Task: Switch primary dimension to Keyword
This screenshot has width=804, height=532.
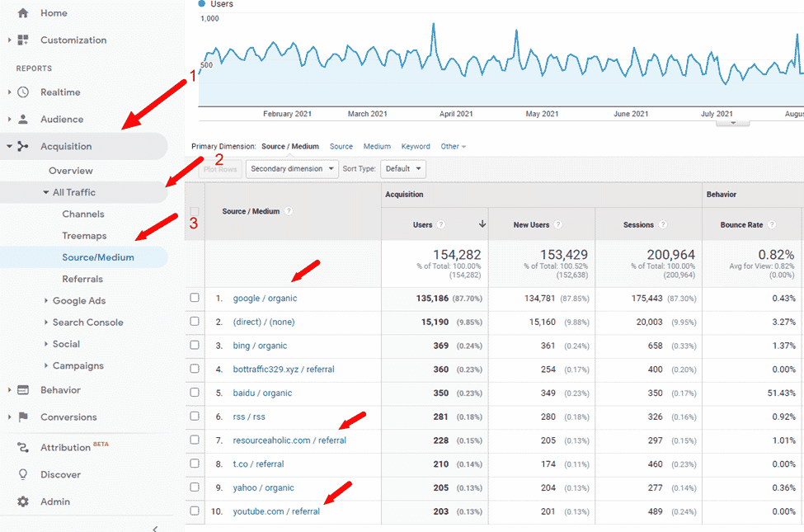Action: [x=416, y=147]
